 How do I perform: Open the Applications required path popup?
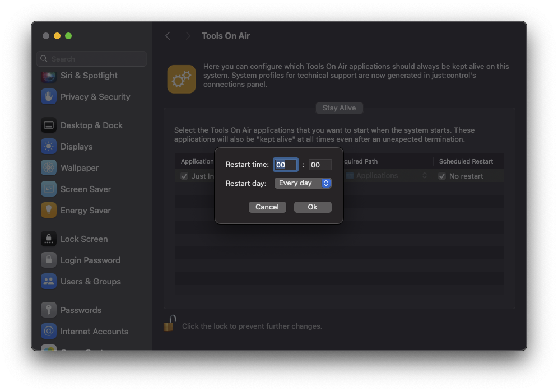[x=386, y=176]
